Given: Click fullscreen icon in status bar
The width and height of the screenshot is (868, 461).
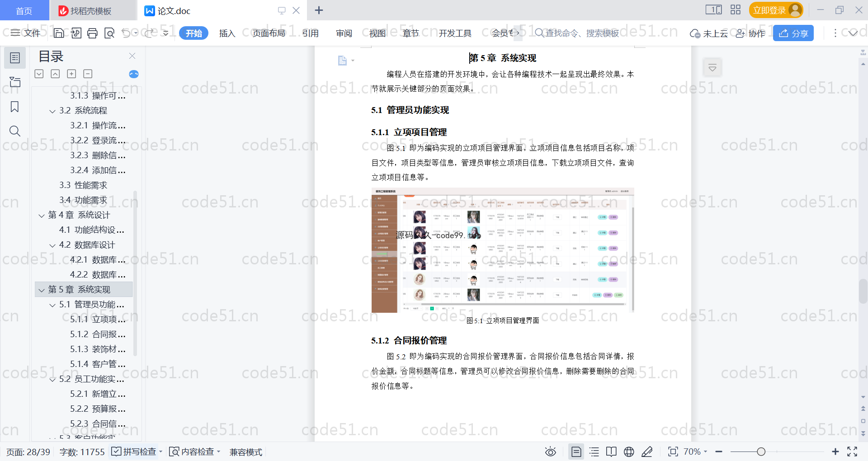Looking at the screenshot, I should pyautogui.click(x=852, y=452).
